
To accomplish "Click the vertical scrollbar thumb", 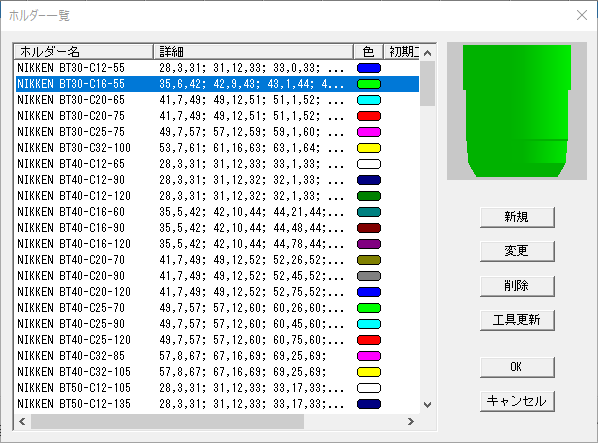I will point(428,83).
